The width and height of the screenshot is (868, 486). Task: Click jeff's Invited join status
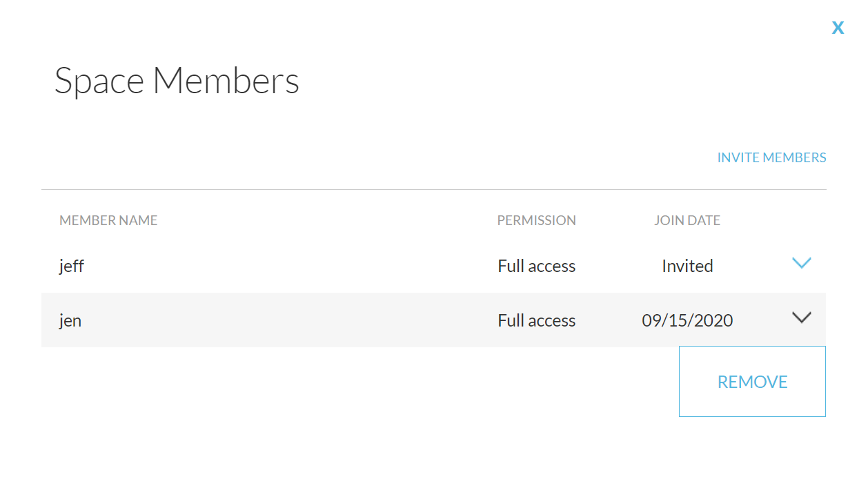[687, 266]
